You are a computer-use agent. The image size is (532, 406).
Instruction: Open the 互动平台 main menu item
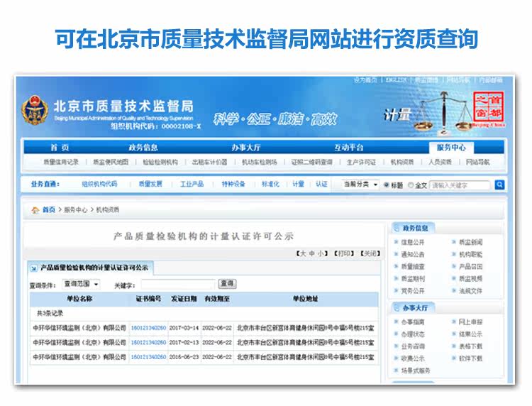pos(348,148)
